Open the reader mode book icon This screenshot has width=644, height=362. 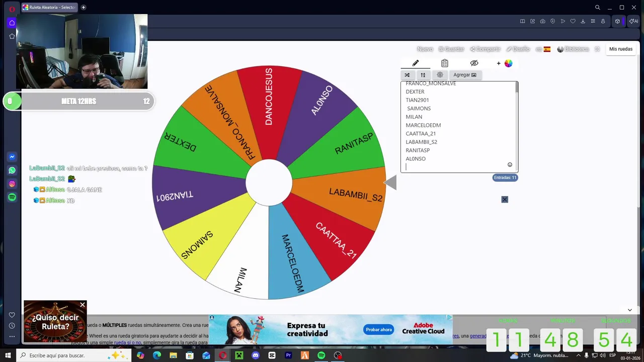522,21
